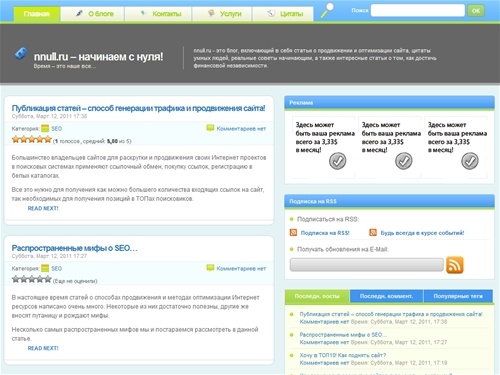
Task: Click the icon on Цитаты tab
Action: pyautogui.click(x=271, y=13)
